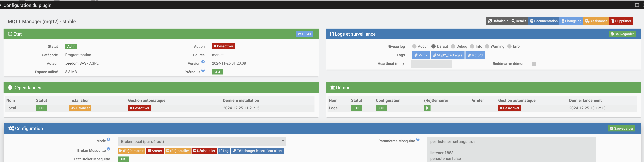Select the Aucun log level
Screen dimensions: 644x162
pos(414,46)
